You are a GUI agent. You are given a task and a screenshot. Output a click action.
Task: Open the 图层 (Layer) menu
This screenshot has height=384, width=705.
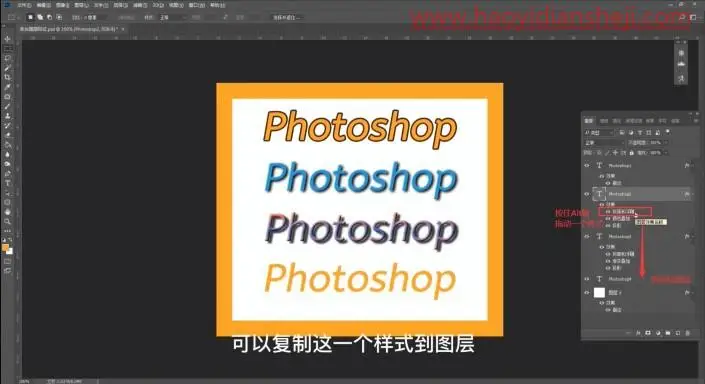(x=81, y=5)
